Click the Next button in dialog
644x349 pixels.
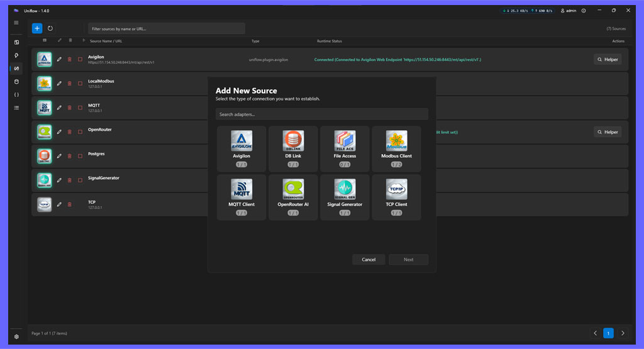(408, 260)
